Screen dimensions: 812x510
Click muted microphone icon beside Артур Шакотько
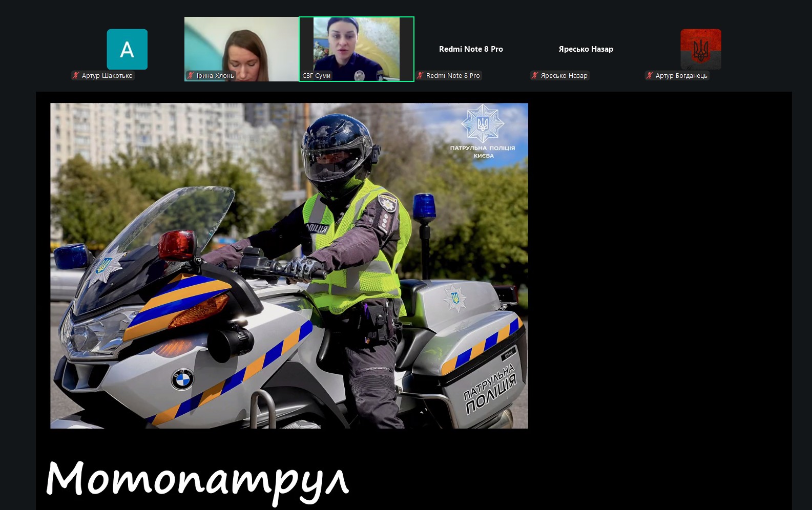click(x=76, y=76)
